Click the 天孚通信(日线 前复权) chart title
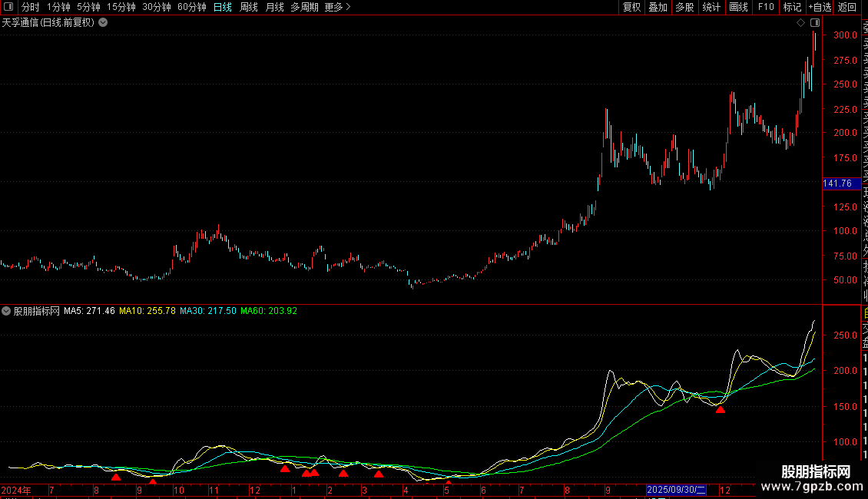Screen dimensions: 868x499 tap(48, 23)
